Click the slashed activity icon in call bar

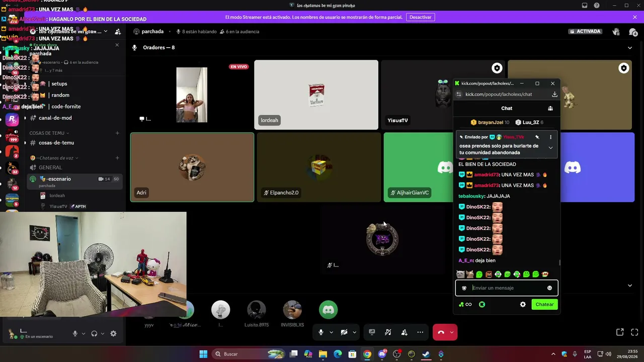tap(388, 332)
